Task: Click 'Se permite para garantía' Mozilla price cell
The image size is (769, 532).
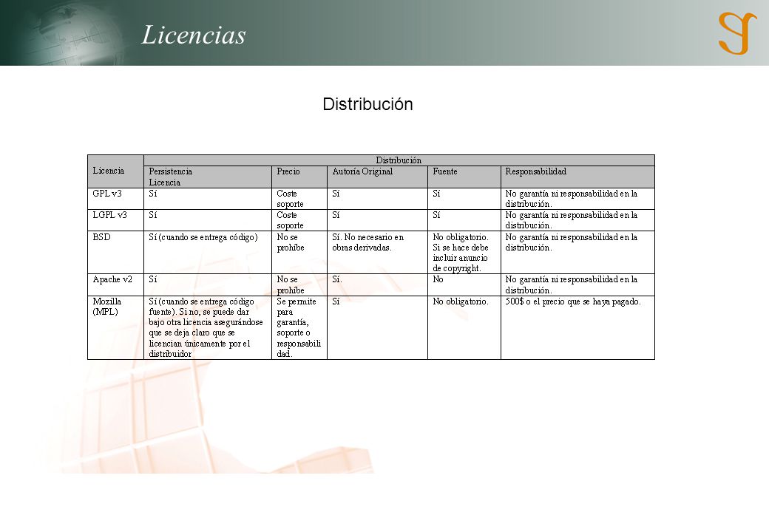Action: point(299,328)
